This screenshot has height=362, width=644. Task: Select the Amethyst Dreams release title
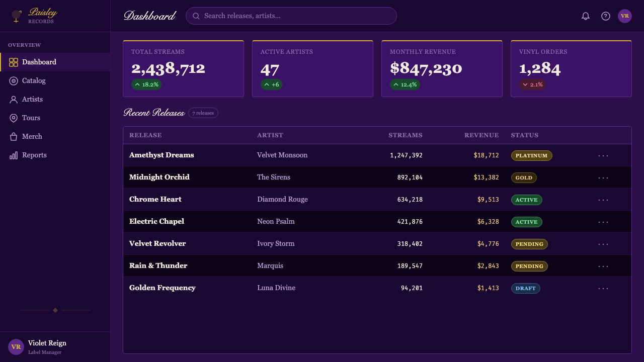pos(162,155)
